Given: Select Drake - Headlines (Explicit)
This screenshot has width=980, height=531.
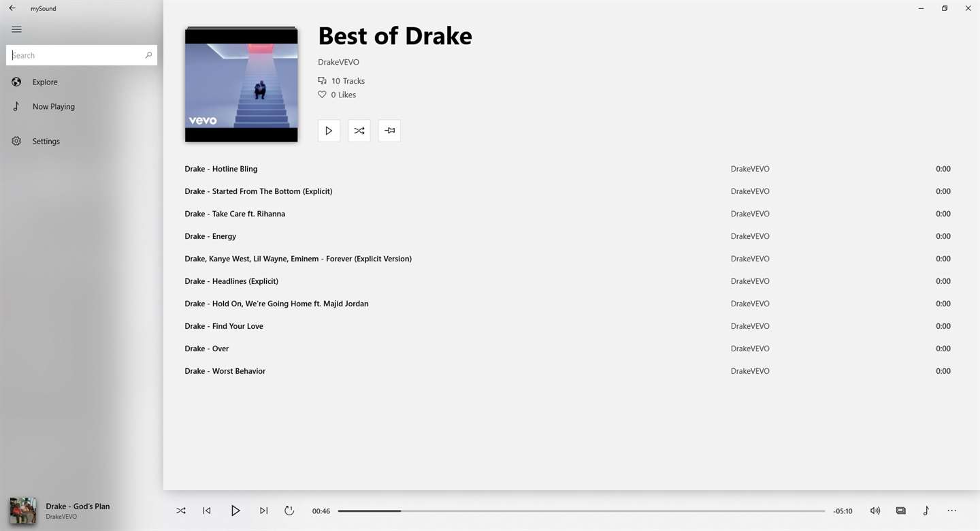Looking at the screenshot, I should 231,281.
